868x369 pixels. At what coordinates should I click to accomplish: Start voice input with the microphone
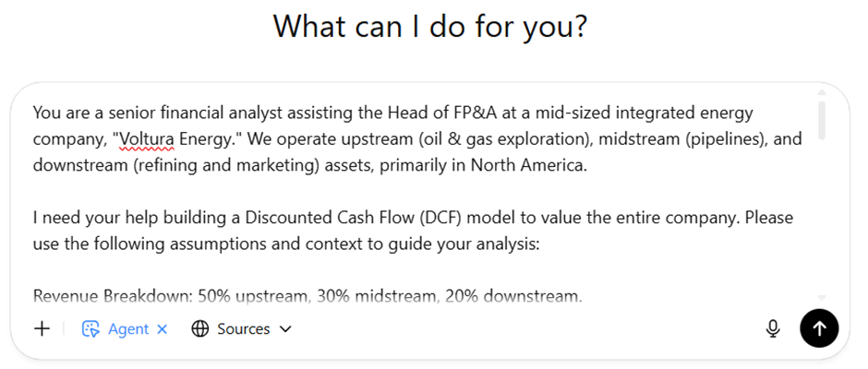pyautogui.click(x=773, y=328)
